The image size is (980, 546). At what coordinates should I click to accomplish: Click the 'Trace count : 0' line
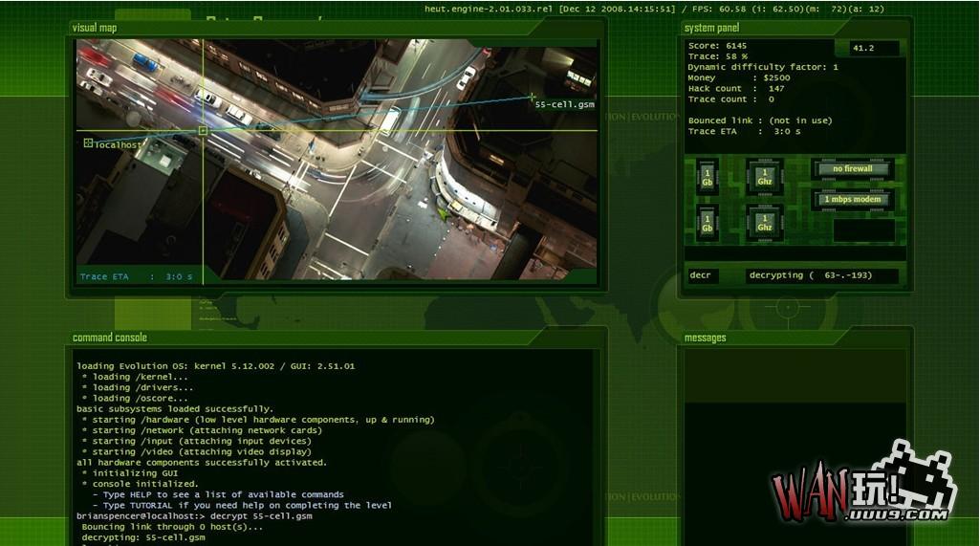(x=731, y=98)
